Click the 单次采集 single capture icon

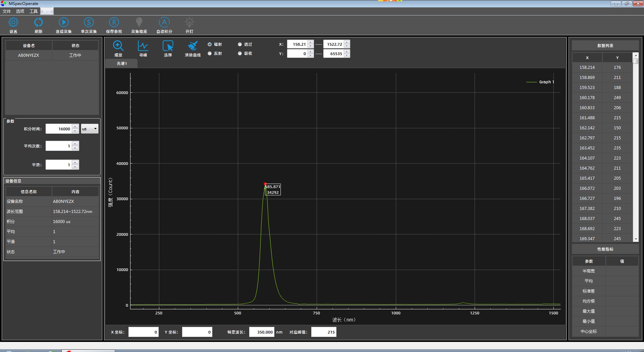click(x=89, y=23)
